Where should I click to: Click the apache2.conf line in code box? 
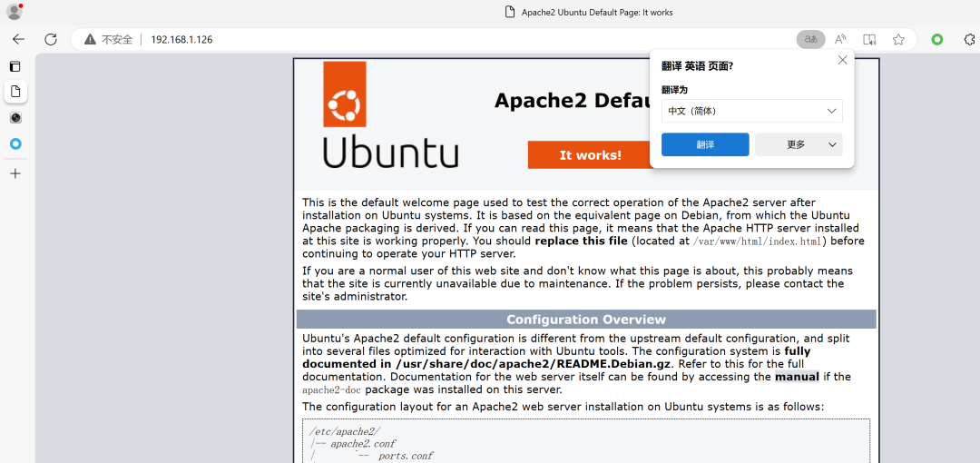[361, 444]
